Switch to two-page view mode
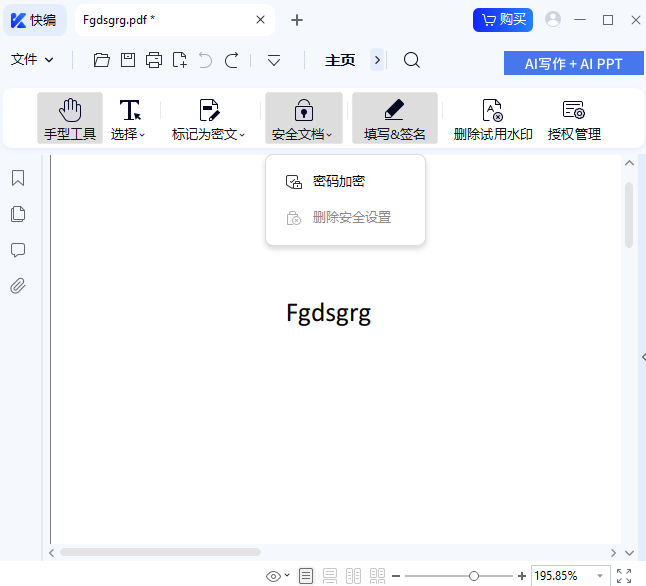Screen dimensions: 646x586 click(353, 576)
